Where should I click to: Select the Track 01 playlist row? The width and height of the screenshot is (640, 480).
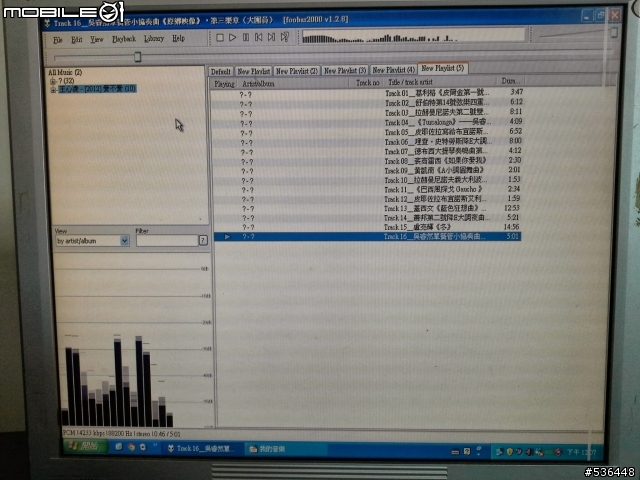click(367, 93)
